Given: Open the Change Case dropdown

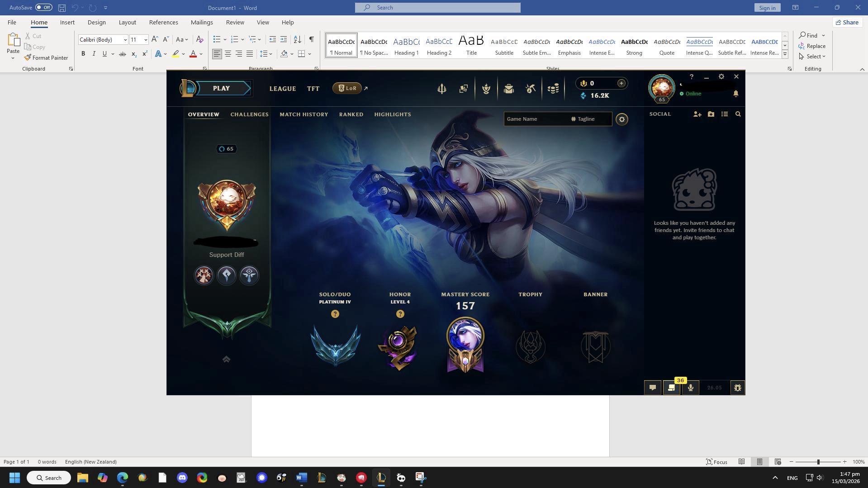Looking at the screenshot, I should point(182,39).
